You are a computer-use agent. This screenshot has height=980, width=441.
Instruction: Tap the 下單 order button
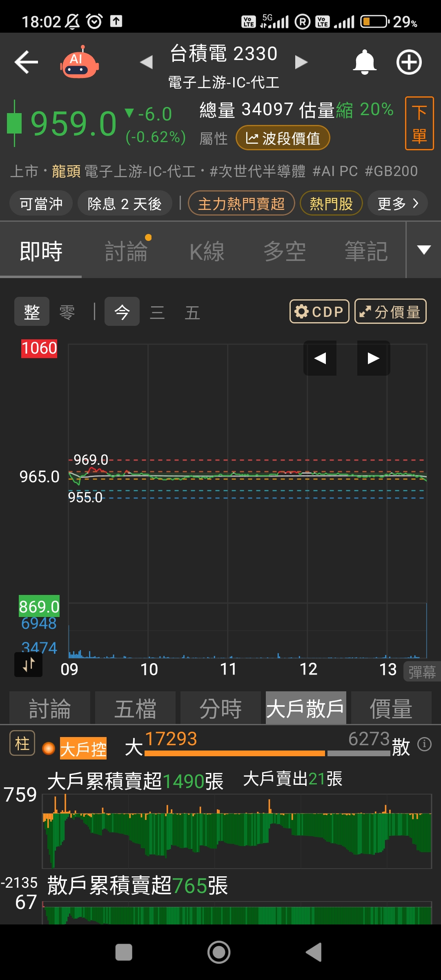[x=419, y=123]
